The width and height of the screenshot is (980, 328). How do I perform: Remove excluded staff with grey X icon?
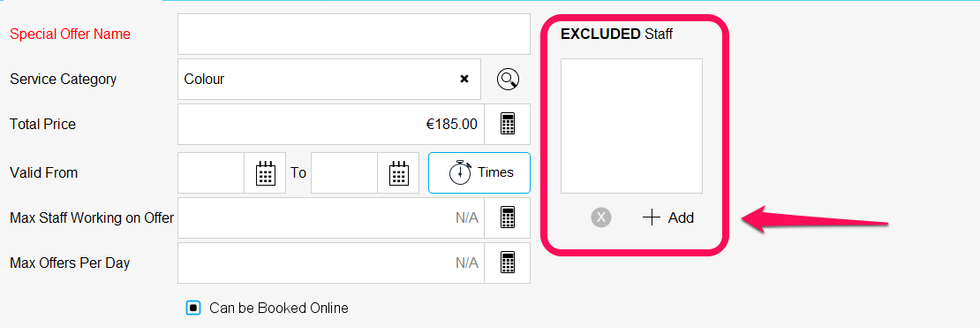[601, 217]
